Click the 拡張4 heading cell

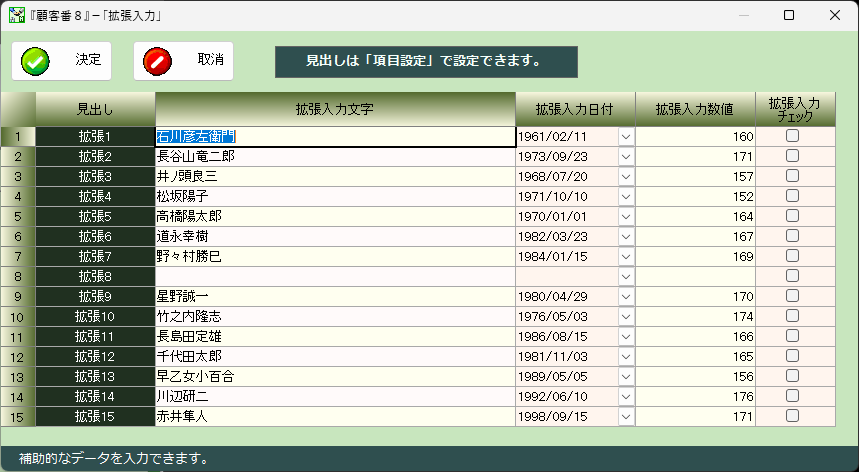point(95,197)
